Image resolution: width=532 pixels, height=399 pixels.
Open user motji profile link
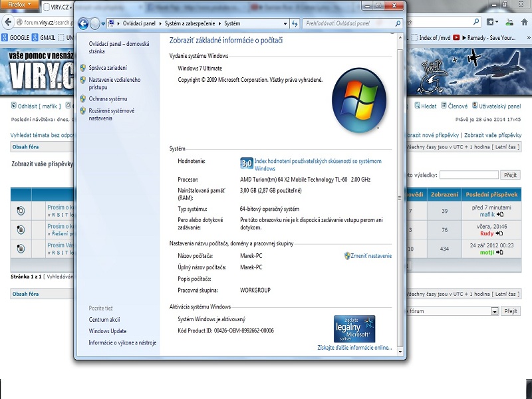[x=487, y=253]
